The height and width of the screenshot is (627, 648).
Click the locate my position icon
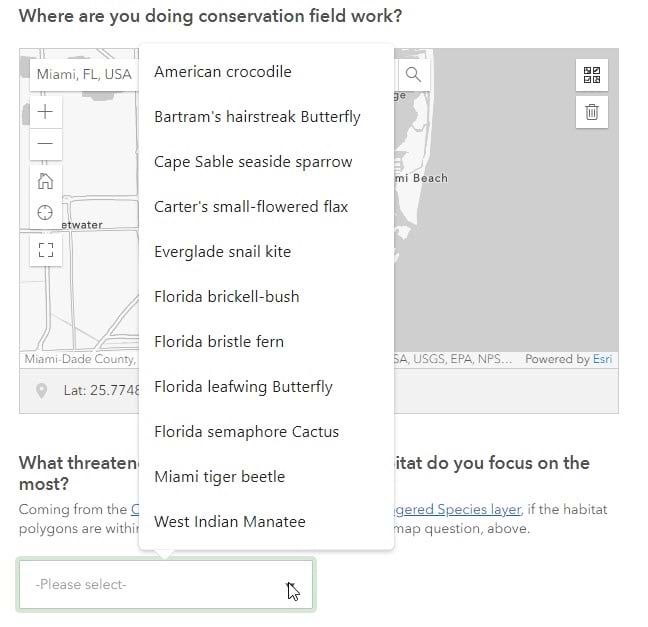(x=44, y=213)
